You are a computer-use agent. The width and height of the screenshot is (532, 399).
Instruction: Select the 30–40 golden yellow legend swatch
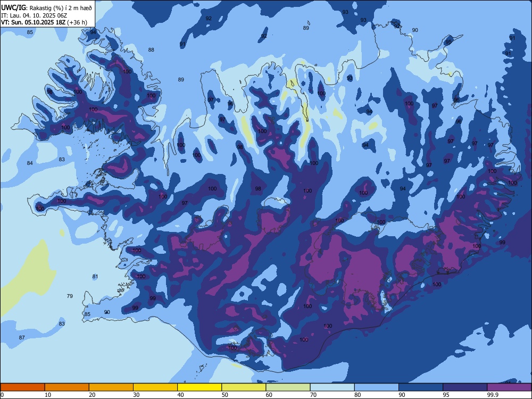(x=155, y=387)
